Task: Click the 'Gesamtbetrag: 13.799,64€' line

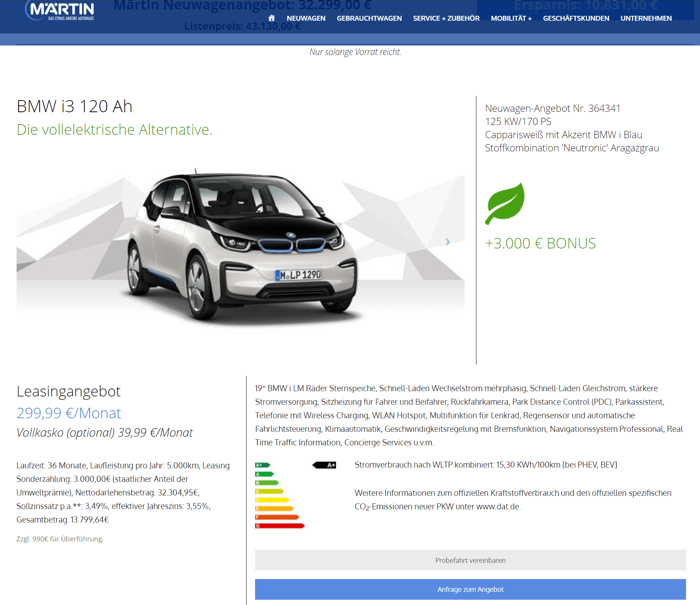Action: tap(63, 520)
